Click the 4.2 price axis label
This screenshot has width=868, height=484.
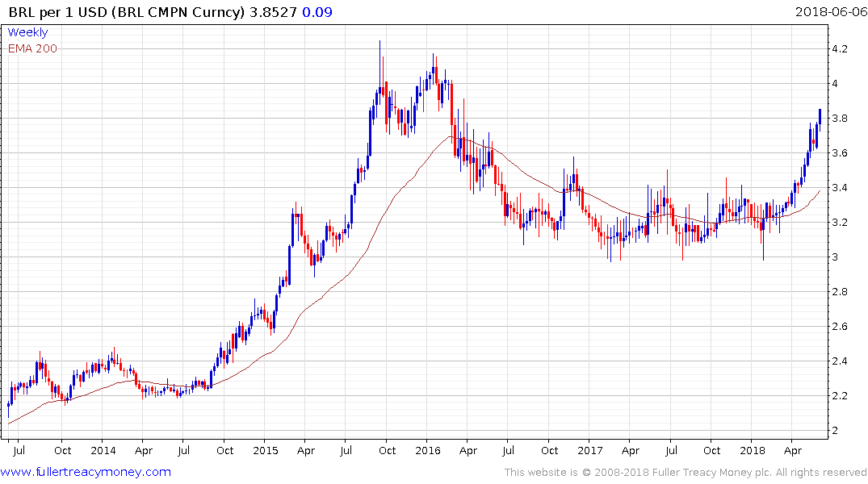point(839,48)
